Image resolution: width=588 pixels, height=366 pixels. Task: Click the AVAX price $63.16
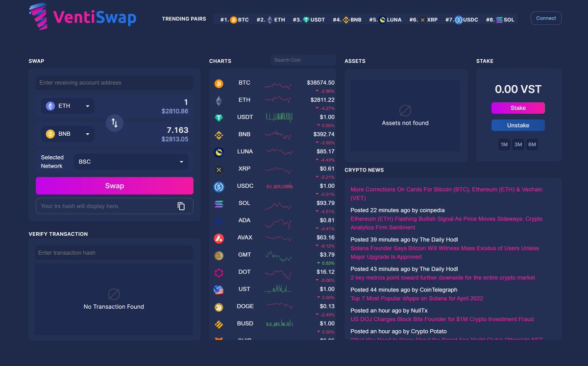(326, 238)
